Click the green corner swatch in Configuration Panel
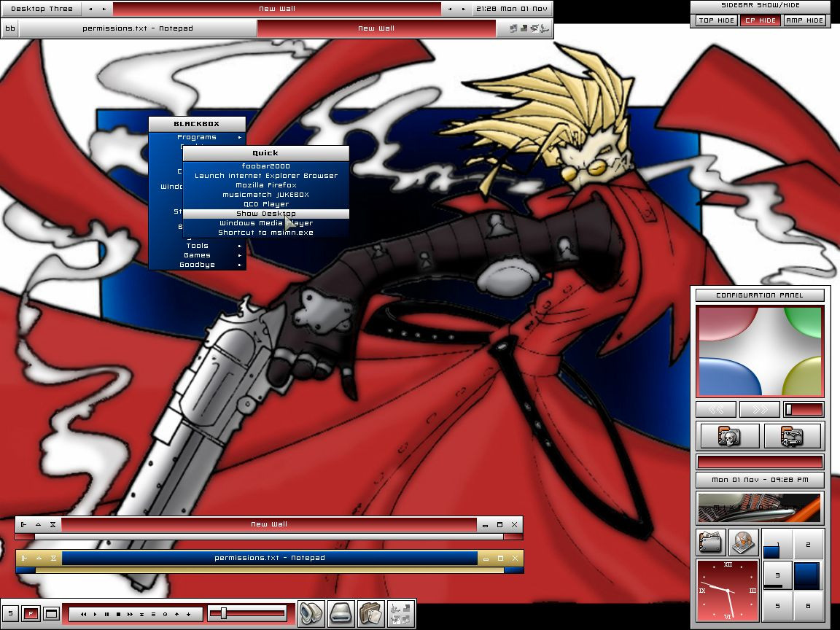 tap(804, 323)
